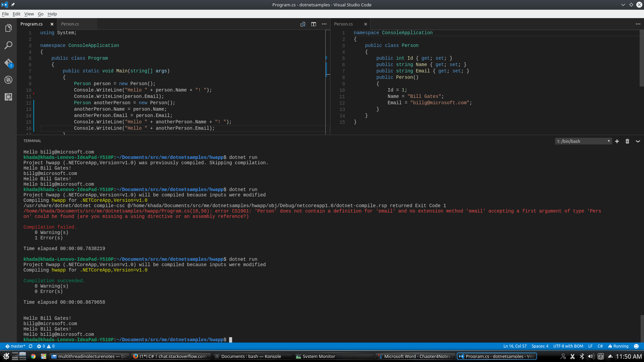Open the Explorer view in the activity bar
This screenshot has height=362, width=644.
click(8, 28)
